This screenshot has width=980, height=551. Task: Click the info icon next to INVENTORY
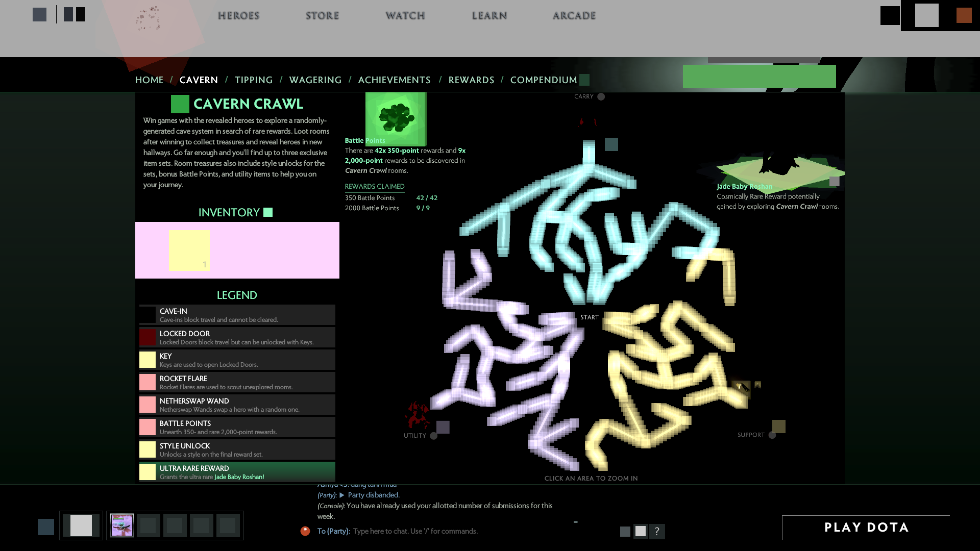coord(267,212)
